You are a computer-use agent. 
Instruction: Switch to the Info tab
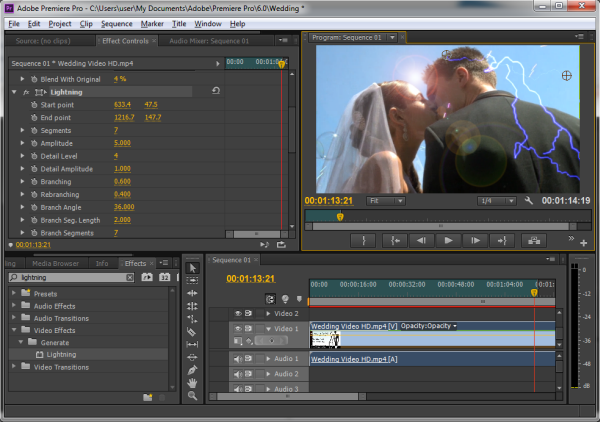(x=102, y=263)
